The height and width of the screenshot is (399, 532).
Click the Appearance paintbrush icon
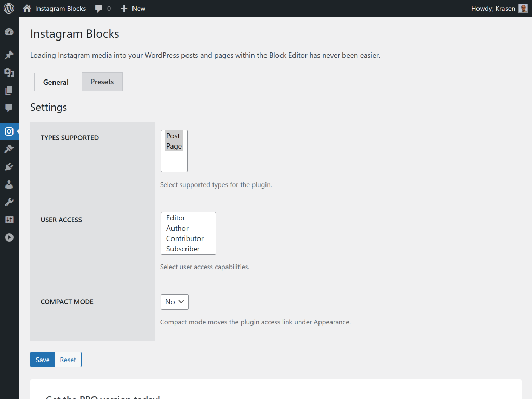[9, 149]
